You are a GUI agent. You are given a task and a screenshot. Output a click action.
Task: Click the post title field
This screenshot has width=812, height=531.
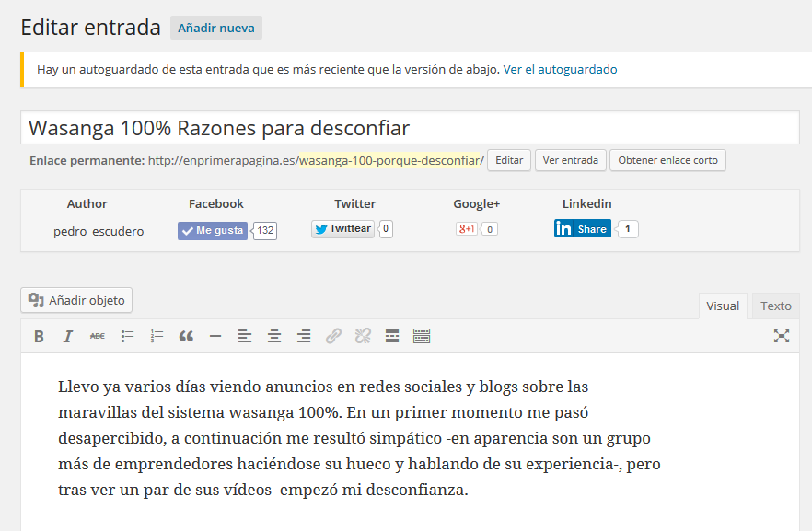pos(411,128)
